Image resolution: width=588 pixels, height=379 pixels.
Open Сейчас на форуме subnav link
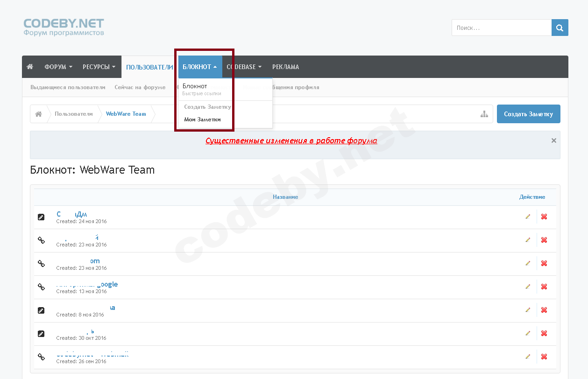tap(140, 87)
